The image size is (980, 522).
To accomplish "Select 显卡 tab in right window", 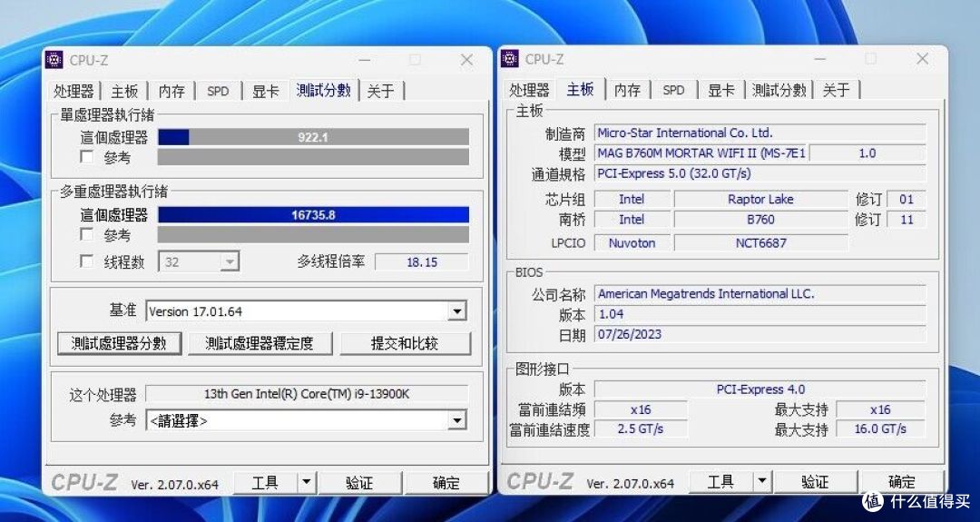I will [720, 91].
